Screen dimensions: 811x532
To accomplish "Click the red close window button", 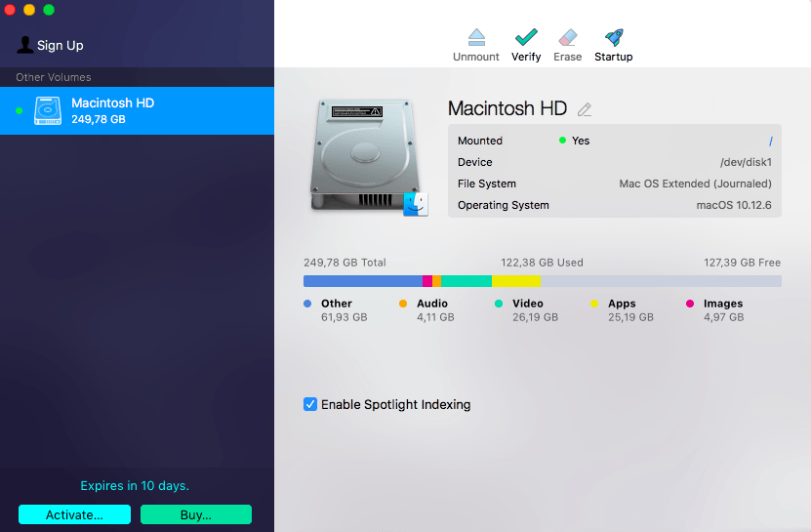I will (x=10, y=10).
